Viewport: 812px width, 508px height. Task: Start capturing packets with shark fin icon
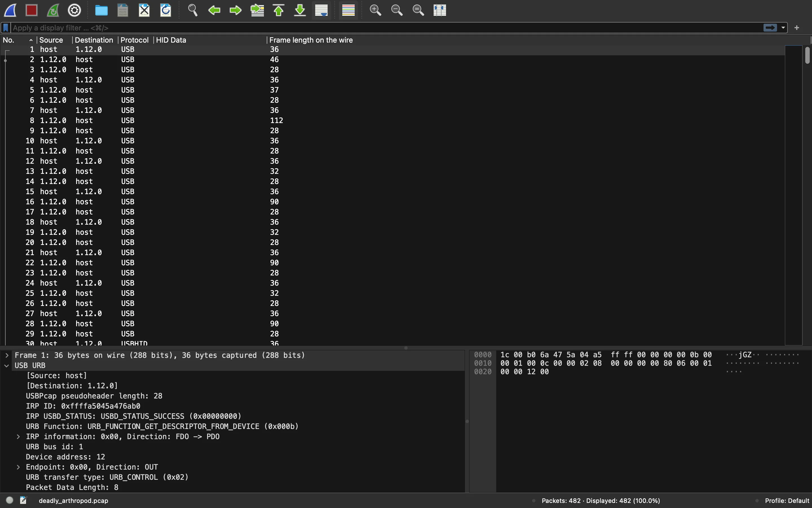click(10, 10)
